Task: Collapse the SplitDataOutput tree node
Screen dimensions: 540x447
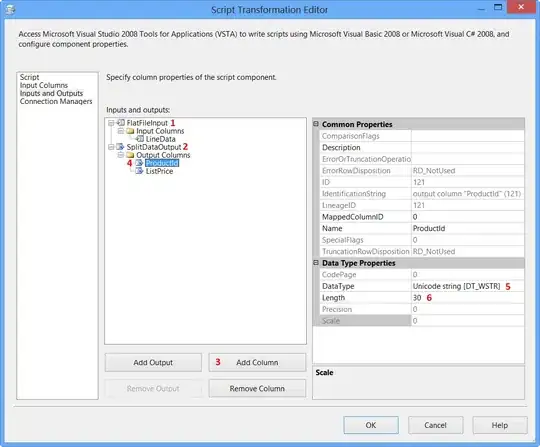Action: coord(111,147)
